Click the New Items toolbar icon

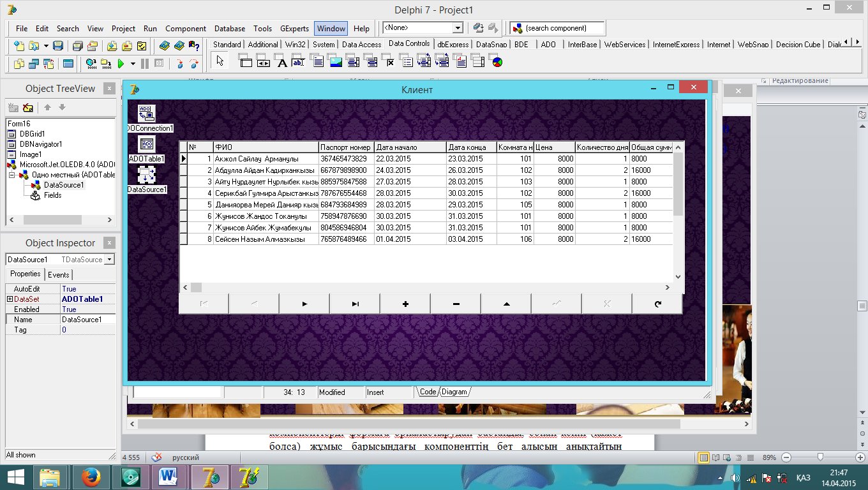point(19,45)
